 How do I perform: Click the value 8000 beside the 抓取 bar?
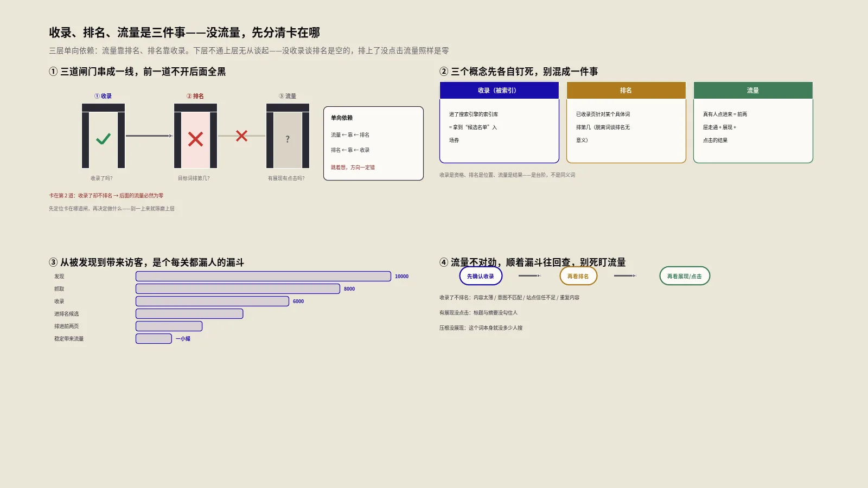[349, 289]
